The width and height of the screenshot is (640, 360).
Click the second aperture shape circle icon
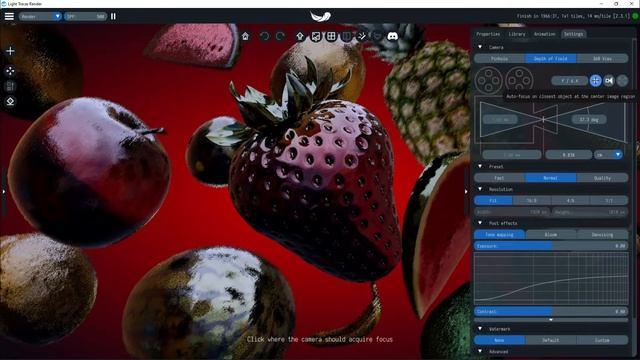tap(519, 79)
